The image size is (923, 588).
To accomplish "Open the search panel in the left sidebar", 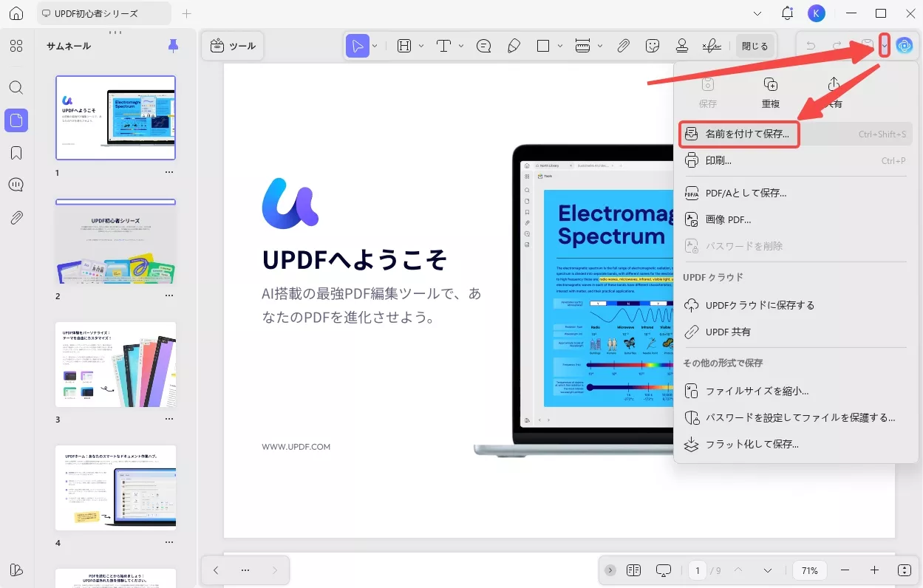I will (16, 87).
